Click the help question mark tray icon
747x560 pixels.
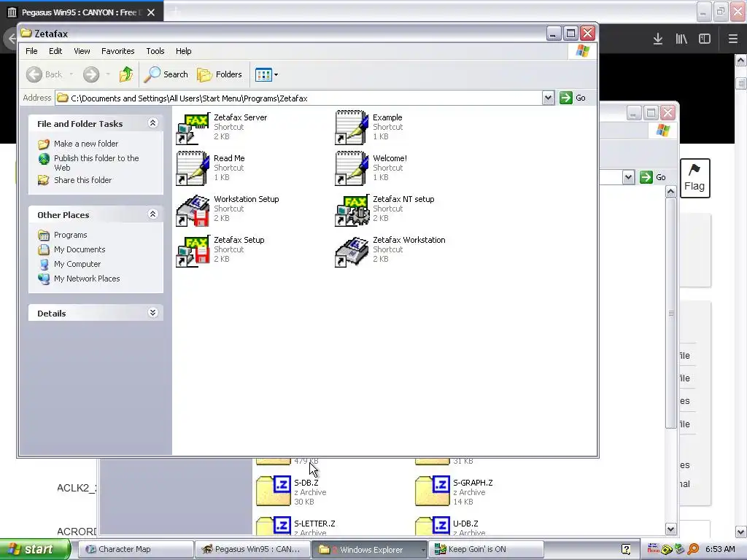[x=626, y=549]
